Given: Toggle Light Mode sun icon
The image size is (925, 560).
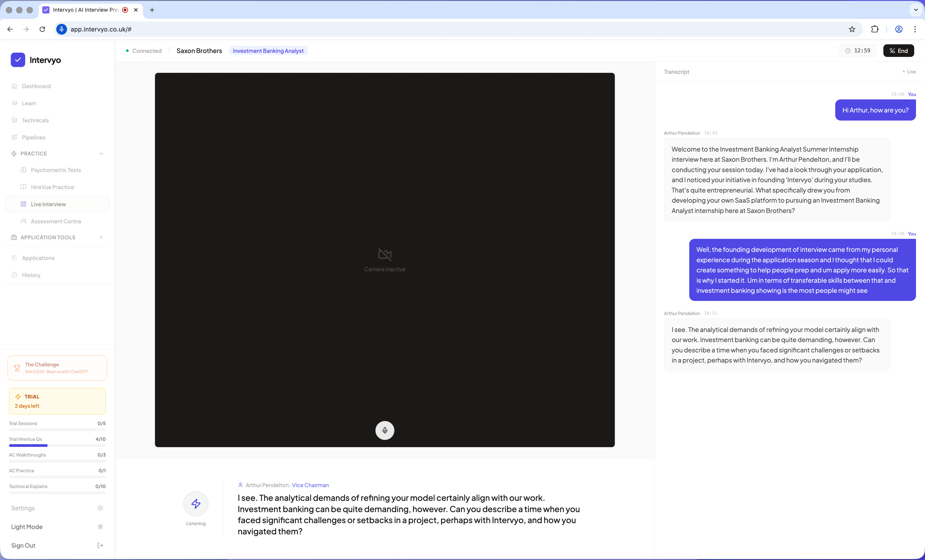Looking at the screenshot, I should tap(100, 527).
